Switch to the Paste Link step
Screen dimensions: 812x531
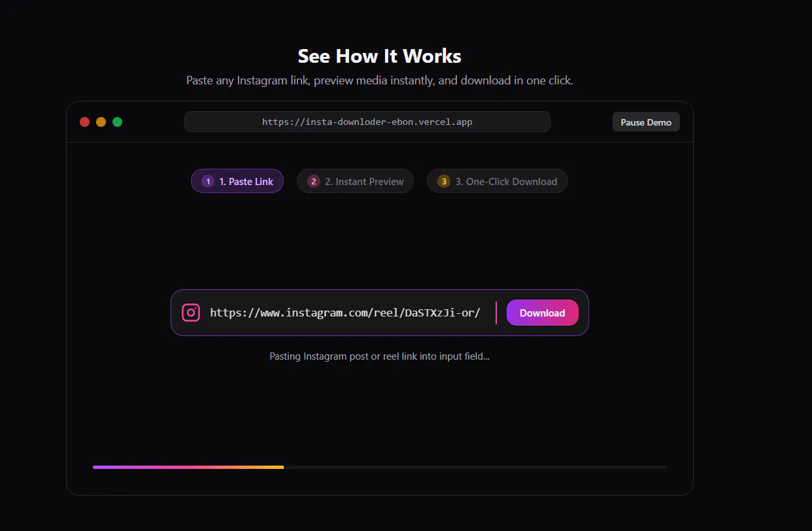click(x=237, y=181)
